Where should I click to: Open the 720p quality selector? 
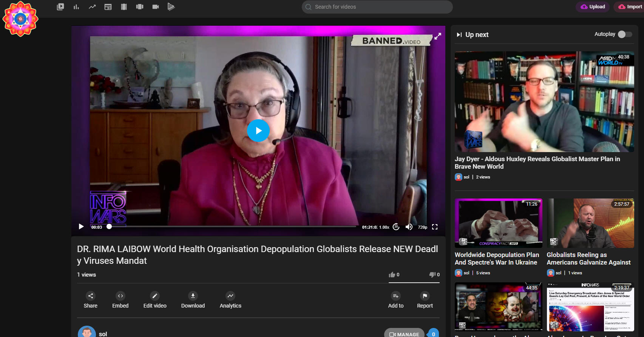click(422, 227)
